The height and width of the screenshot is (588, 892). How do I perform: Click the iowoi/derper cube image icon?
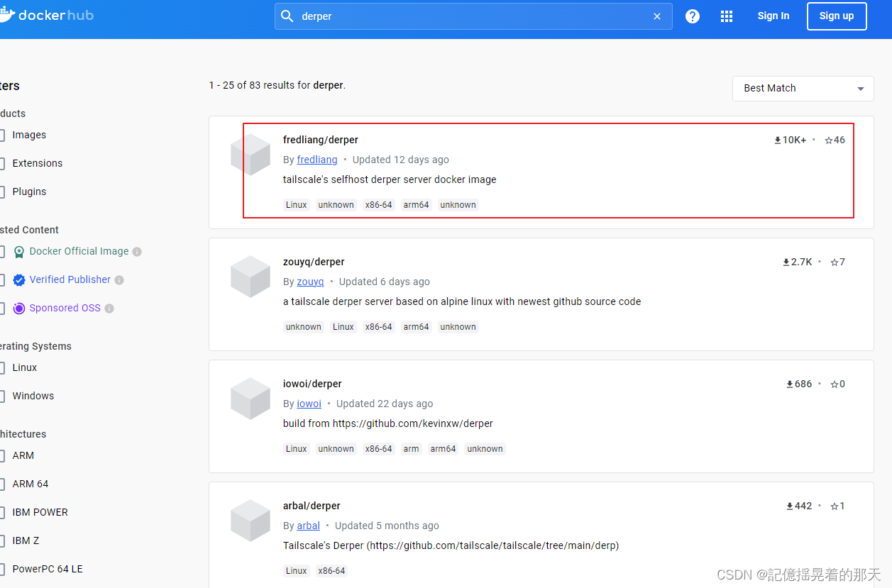pos(250,398)
